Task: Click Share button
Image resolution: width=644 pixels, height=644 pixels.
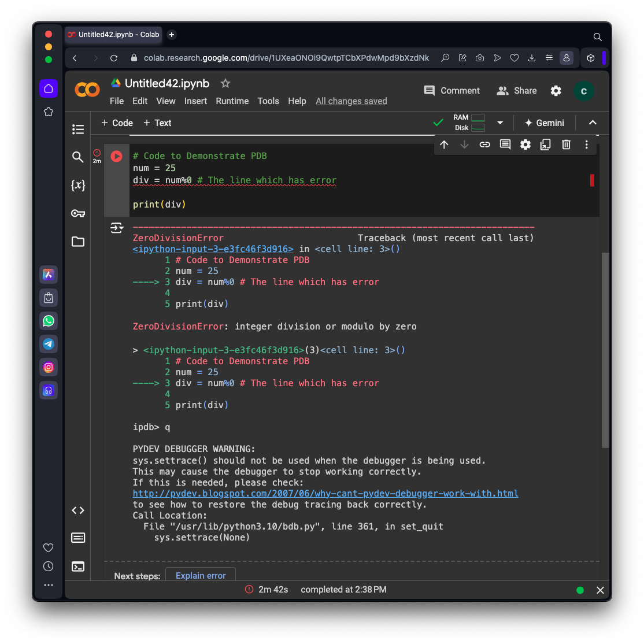Action: click(x=517, y=91)
